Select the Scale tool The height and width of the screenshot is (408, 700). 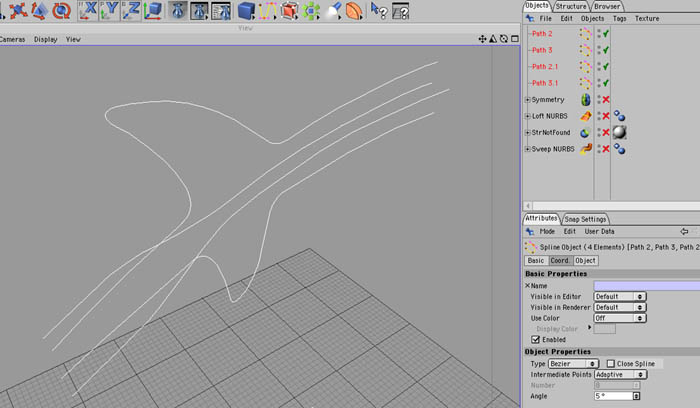[39, 10]
